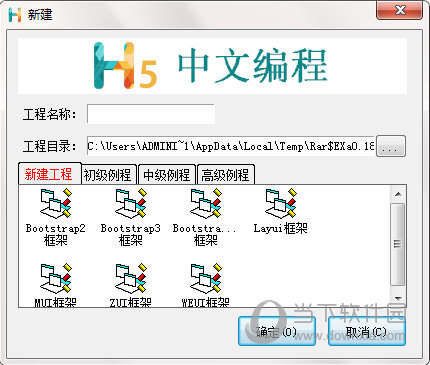Click the 工程目录 path field
The width and height of the screenshot is (430, 365).
pyautogui.click(x=231, y=146)
